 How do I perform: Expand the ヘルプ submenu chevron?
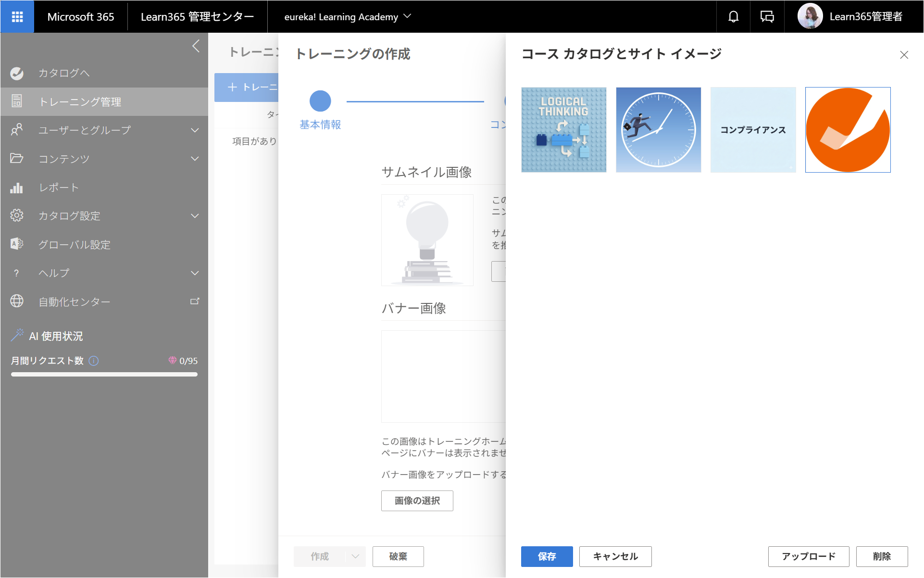pos(195,273)
